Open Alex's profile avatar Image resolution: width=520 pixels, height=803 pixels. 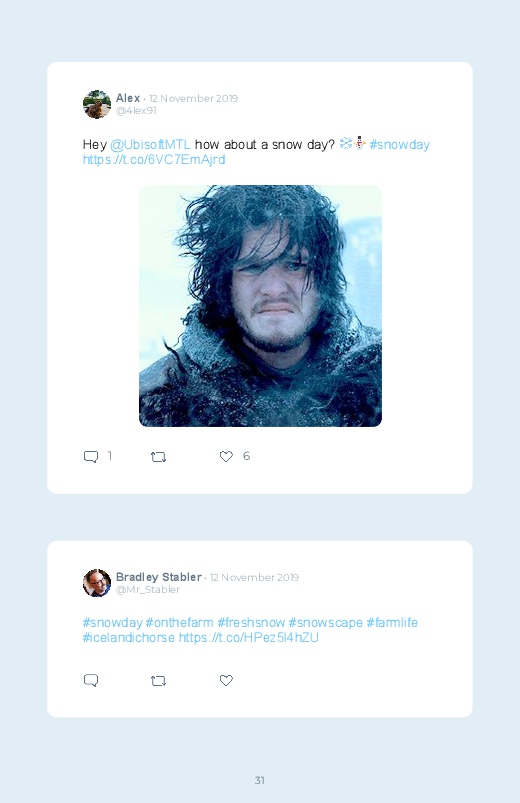97,104
